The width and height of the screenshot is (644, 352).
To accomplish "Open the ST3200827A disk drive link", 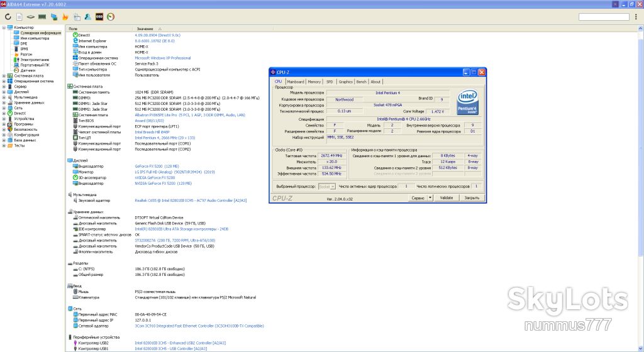I will (175, 240).
